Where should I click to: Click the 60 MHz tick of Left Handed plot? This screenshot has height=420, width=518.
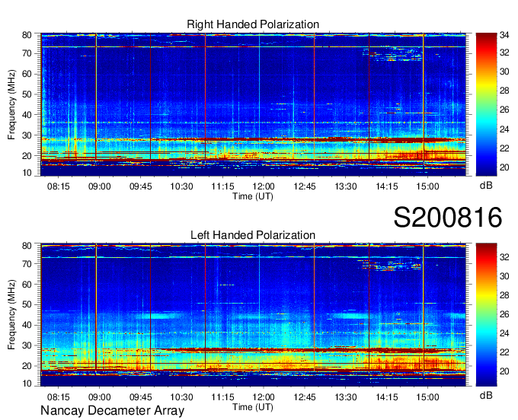[27, 284]
